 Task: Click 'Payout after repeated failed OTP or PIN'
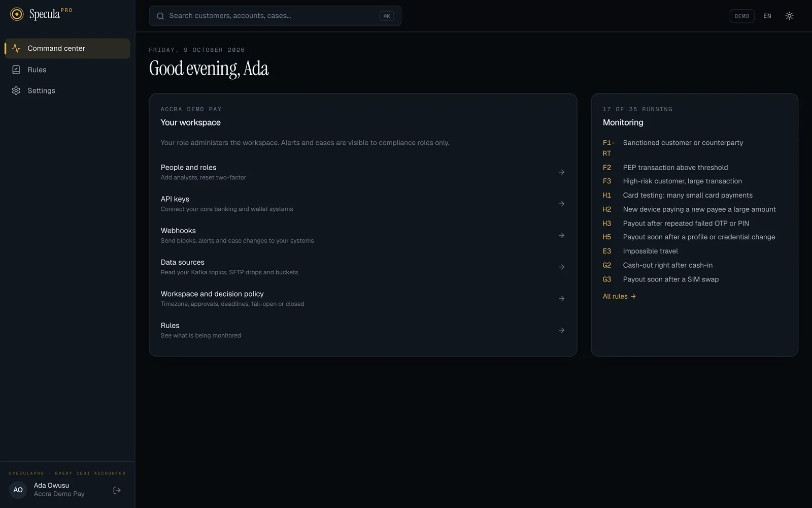click(x=686, y=224)
